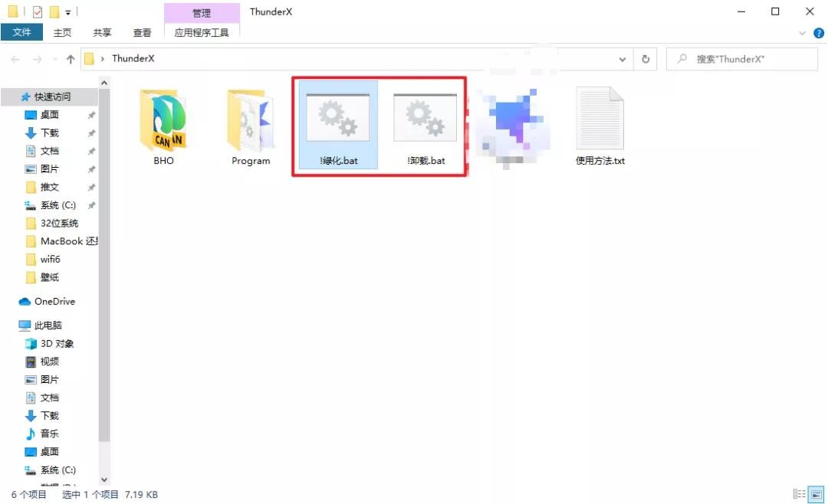
Task: Click the !绿化.bat filename label
Action: [x=339, y=160]
